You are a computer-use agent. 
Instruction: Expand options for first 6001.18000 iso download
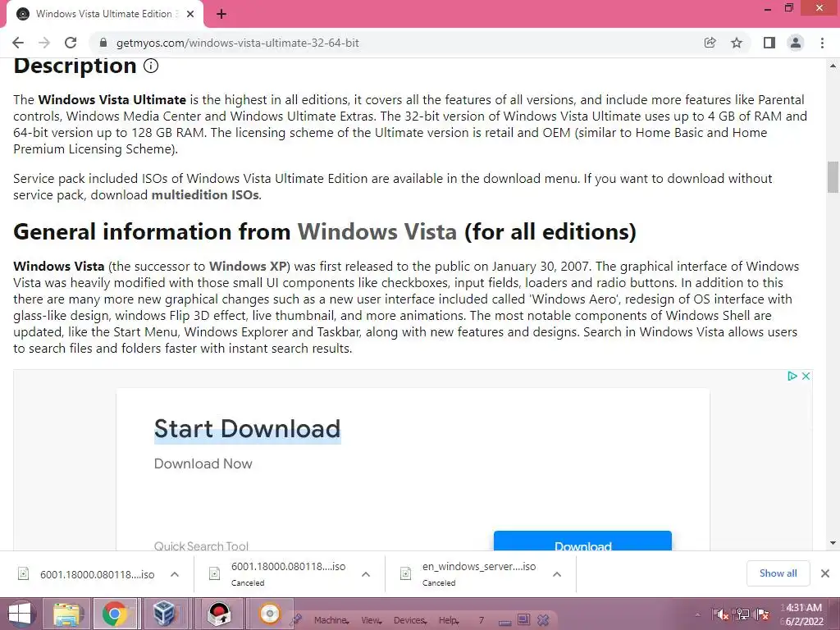pyautogui.click(x=175, y=574)
